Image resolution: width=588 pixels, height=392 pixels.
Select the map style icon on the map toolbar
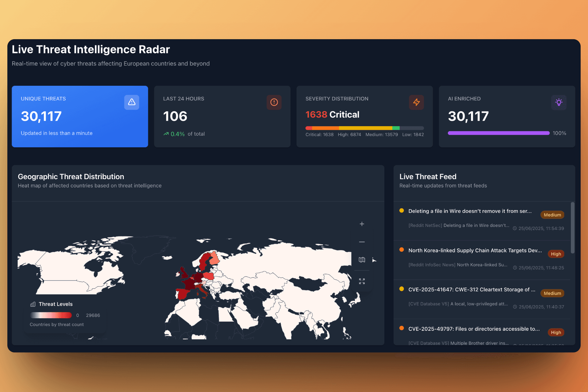point(362,259)
